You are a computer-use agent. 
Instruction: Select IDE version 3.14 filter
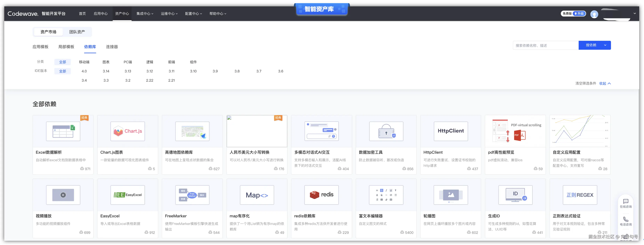[x=106, y=71]
